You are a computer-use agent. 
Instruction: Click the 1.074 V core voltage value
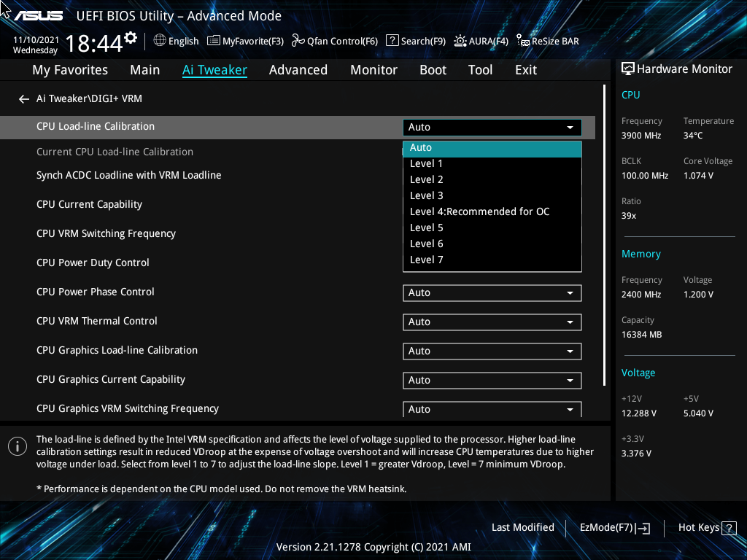point(698,176)
